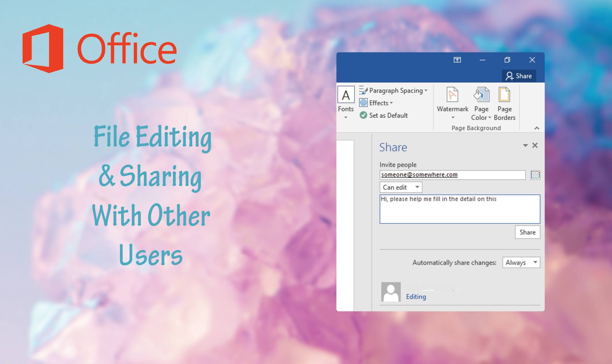The width and height of the screenshot is (612, 364).
Task: Click the Page Background group label
Action: 476,128
